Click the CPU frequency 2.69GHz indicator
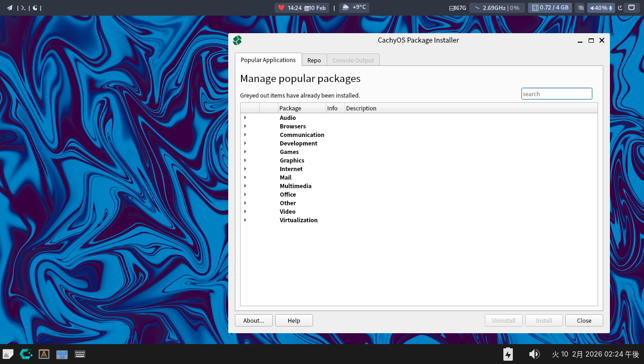This screenshot has width=644, height=364. (497, 8)
